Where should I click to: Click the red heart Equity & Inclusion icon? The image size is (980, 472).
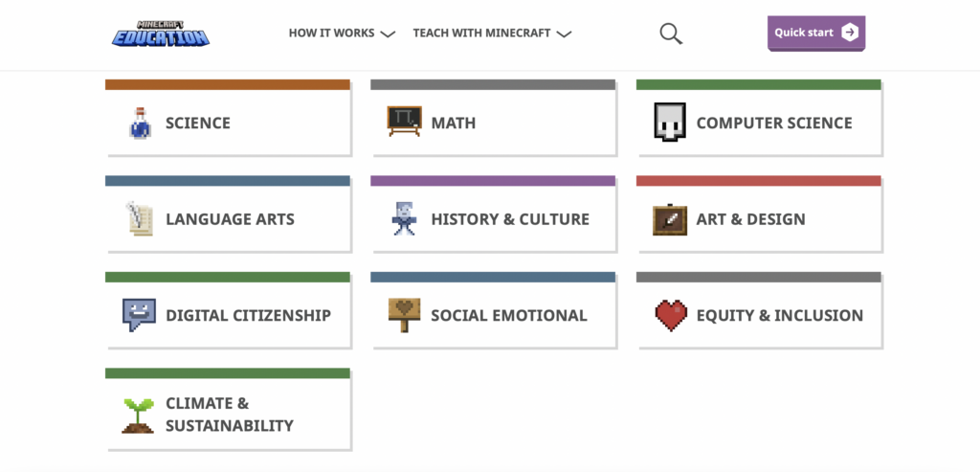671,315
